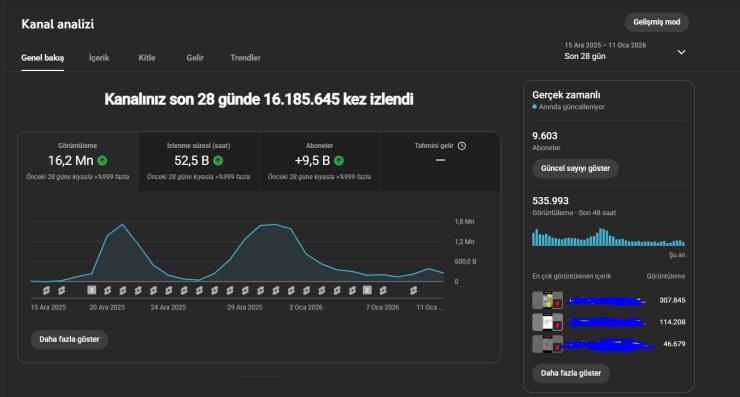The width and height of the screenshot is (740, 397).
Task: Open thumbnail of video with 307.845 views
Action: tap(547, 300)
